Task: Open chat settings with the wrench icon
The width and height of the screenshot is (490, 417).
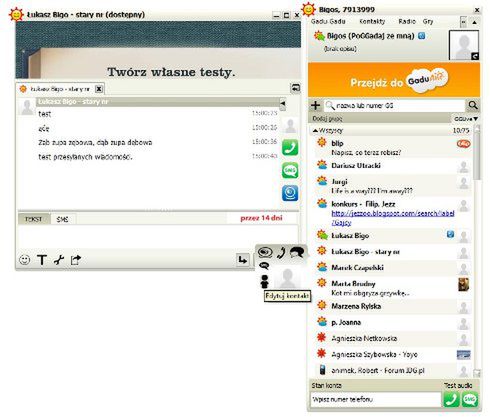Action: click(59, 260)
